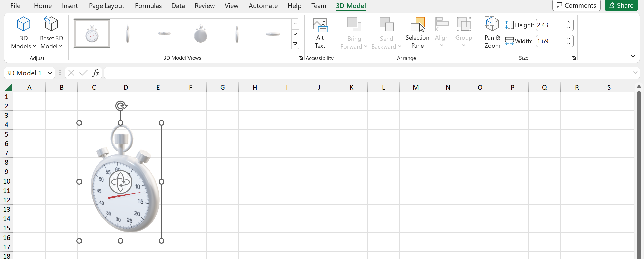This screenshot has height=259, width=644.
Task: Select the fourth 3D model view thumbnail
Action: click(x=200, y=34)
